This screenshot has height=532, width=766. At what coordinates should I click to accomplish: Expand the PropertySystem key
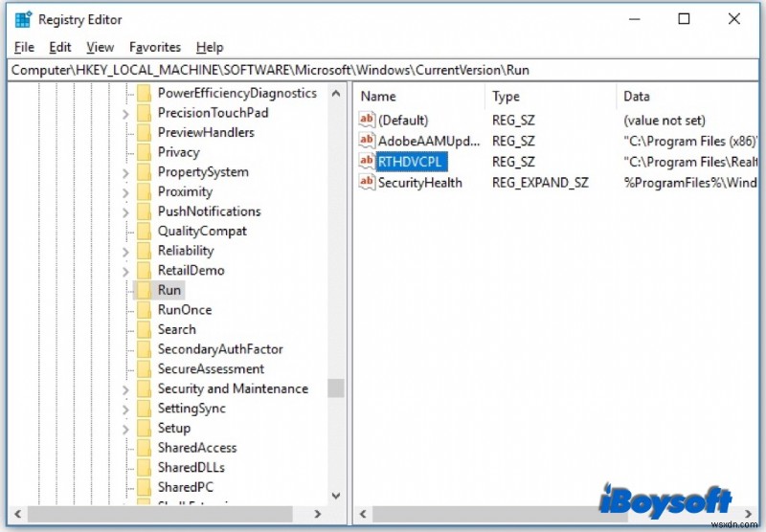tap(125, 173)
